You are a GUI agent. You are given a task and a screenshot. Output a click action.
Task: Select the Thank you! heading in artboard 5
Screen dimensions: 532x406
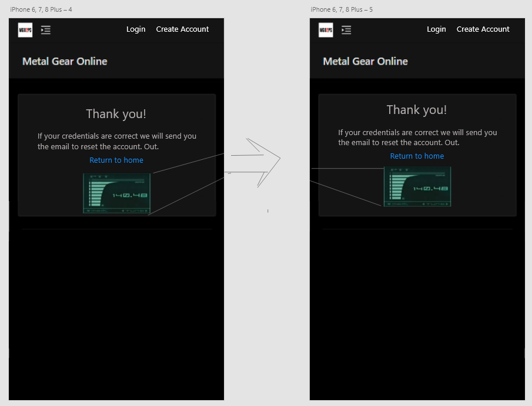pos(417,110)
